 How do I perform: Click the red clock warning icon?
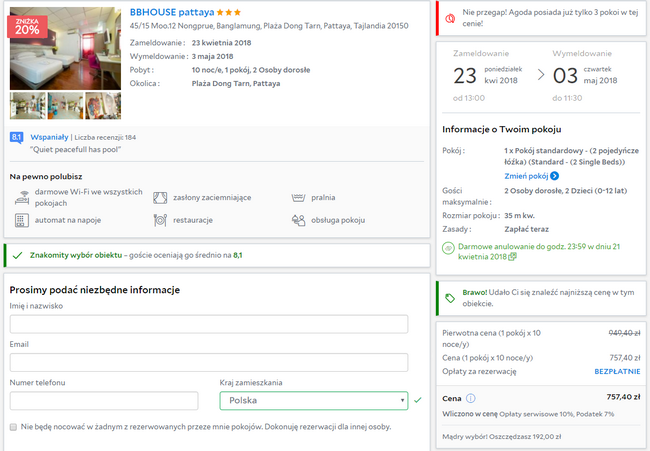pos(450,15)
